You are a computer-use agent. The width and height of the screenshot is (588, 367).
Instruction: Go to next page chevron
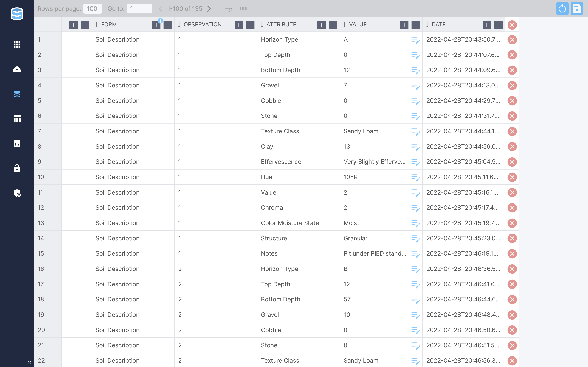209,9
